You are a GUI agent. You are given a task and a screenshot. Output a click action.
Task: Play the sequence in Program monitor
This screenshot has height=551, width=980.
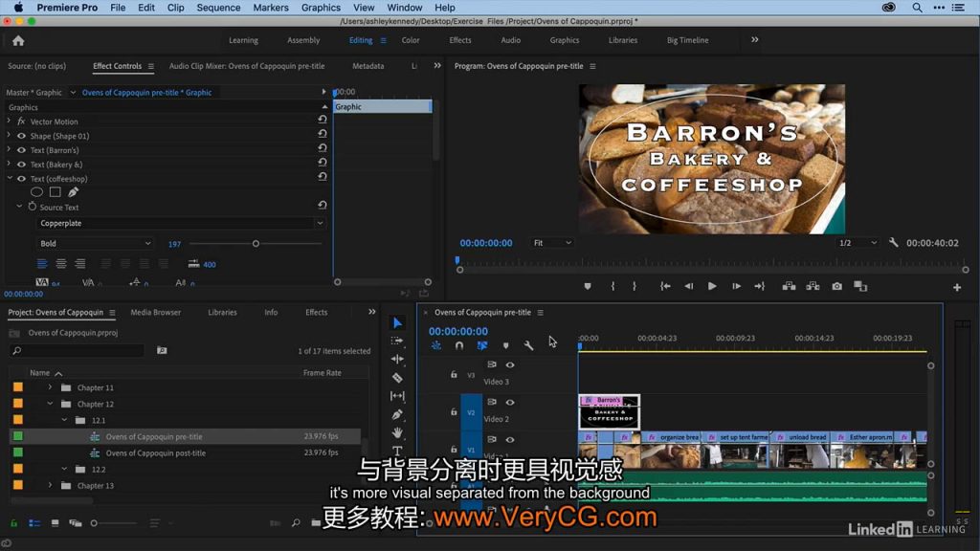(712, 286)
